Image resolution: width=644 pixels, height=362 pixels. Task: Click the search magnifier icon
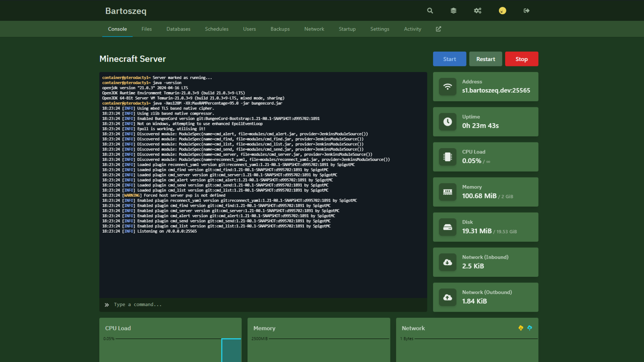[x=430, y=11]
